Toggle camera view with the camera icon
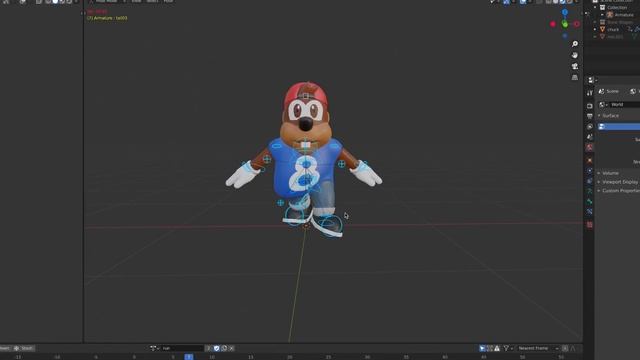This screenshot has width=640, height=360. pos(575,66)
